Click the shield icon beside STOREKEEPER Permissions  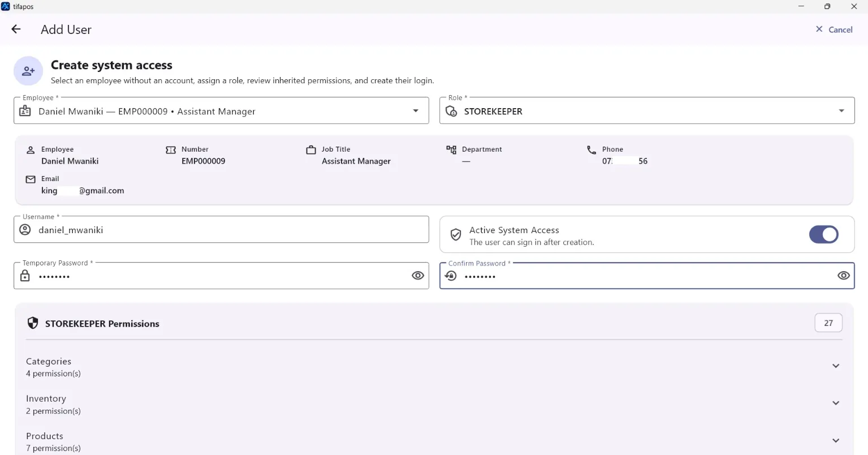click(33, 323)
